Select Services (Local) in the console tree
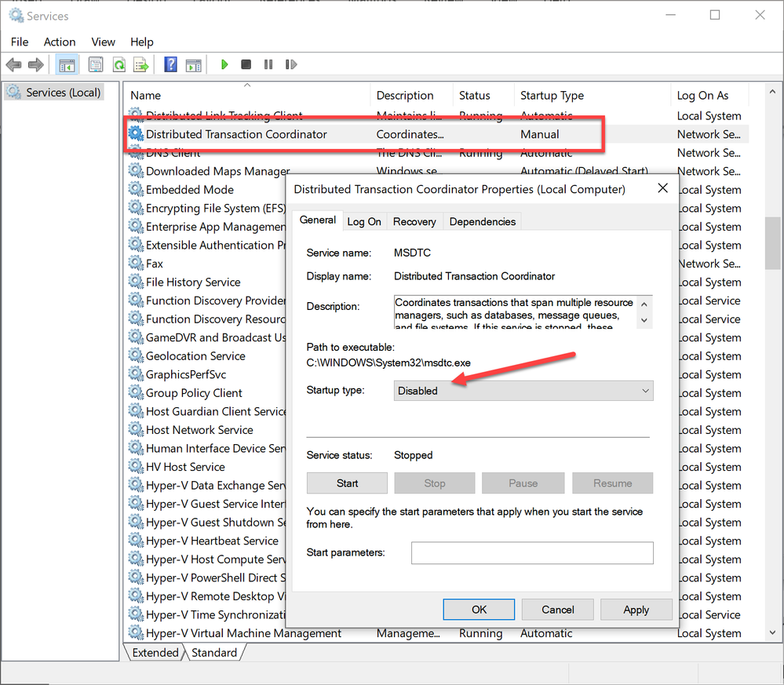Viewport: 784px width, 685px height. point(54,93)
